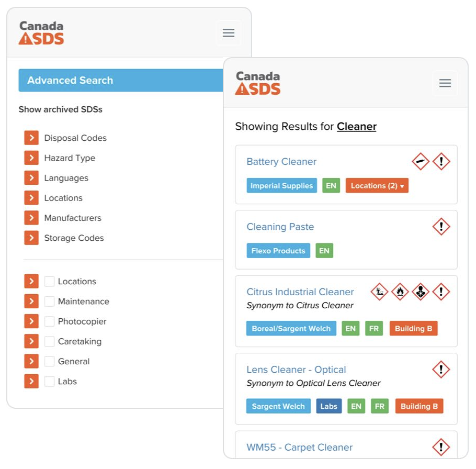Click the orange chevron beside Disposal Codes
This screenshot has height=469, width=476.
[31, 138]
